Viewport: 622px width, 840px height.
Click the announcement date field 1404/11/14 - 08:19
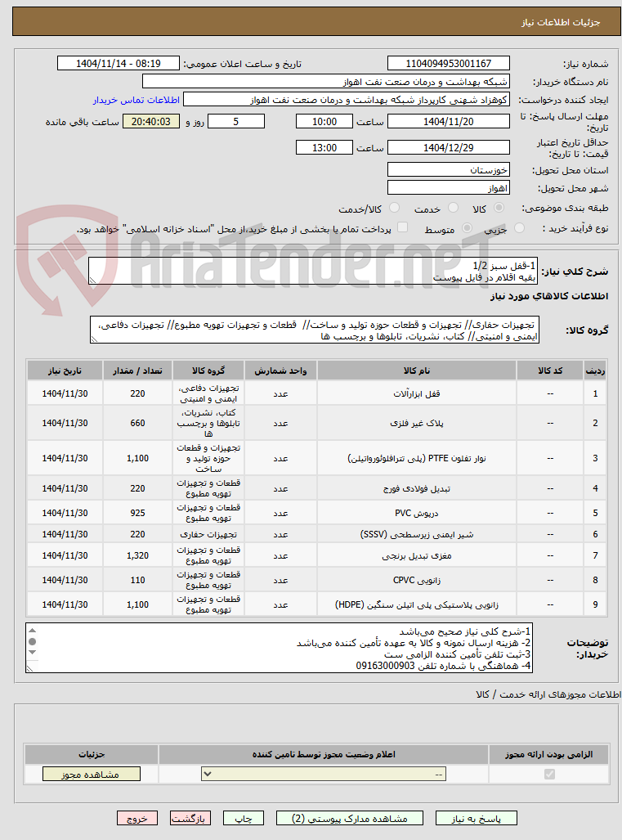[119, 64]
